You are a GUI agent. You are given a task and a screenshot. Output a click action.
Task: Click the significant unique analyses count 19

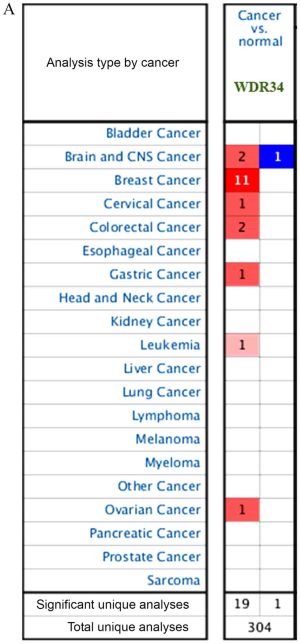(242, 604)
